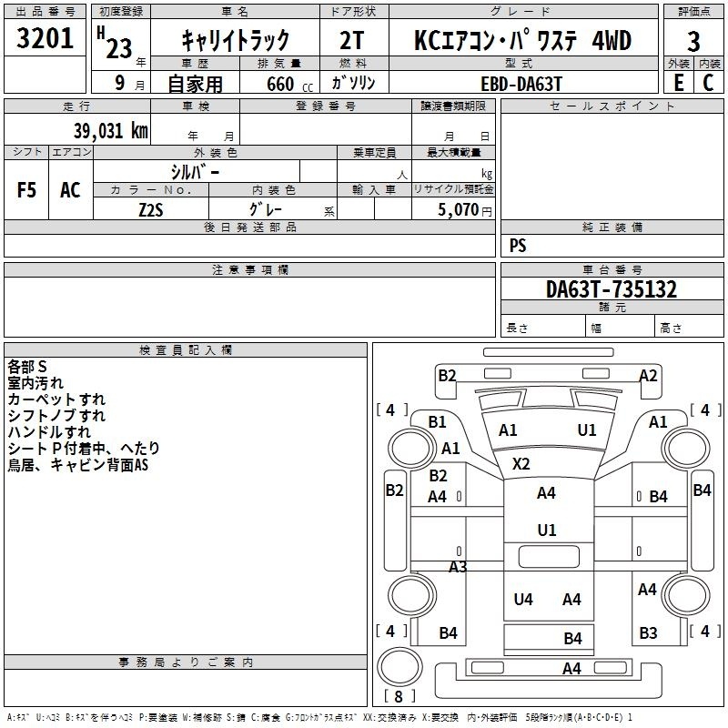
Task: Click the lot number 3201
Action: pos(45,40)
